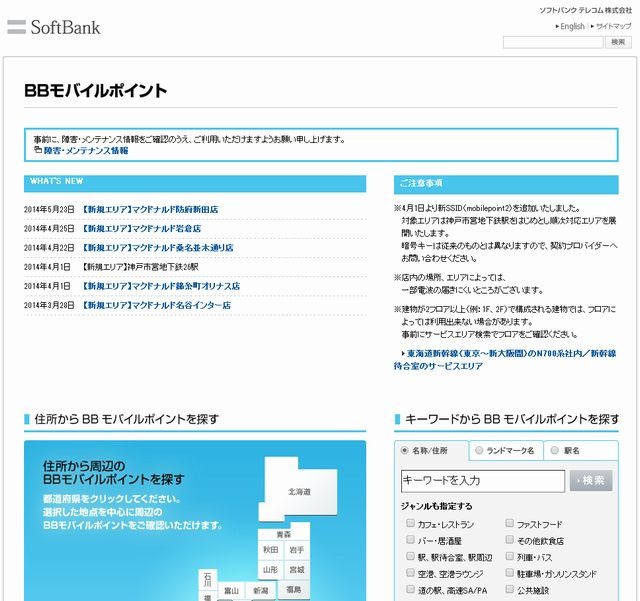Click the header search input field
The height and width of the screenshot is (601, 640).
coord(552,42)
